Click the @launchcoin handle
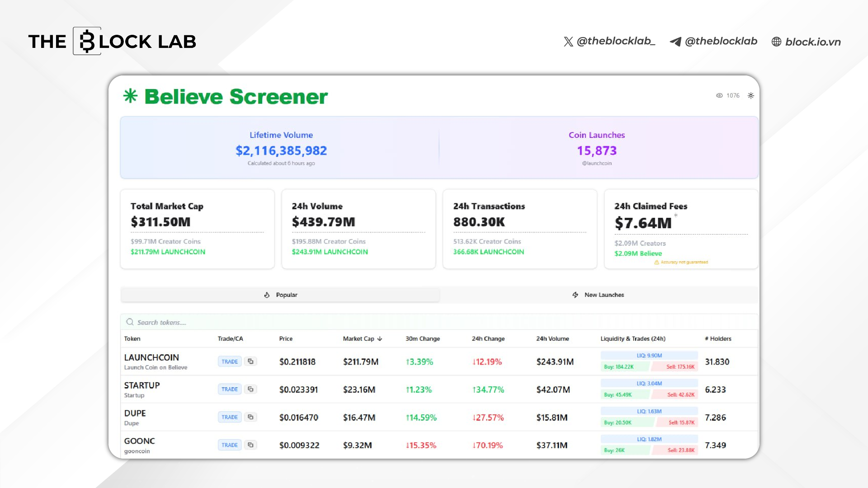 [x=597, y=163]
